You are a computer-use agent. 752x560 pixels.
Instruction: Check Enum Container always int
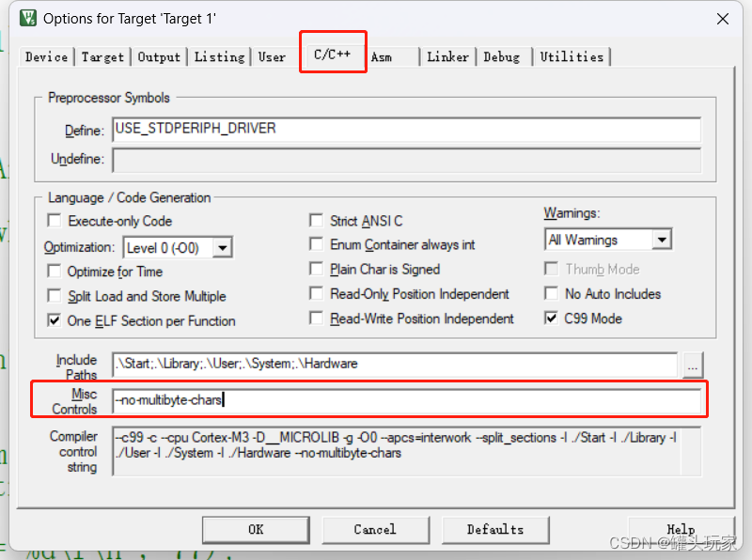(x=317, y=244)
